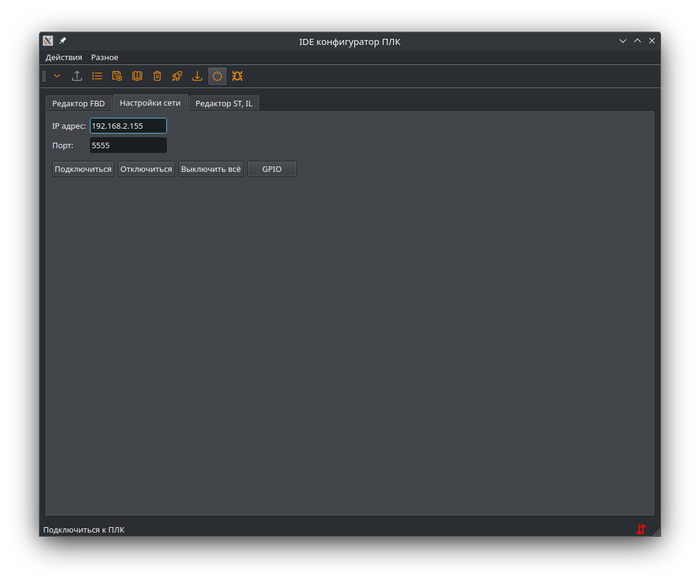Screen dimensions: 700x583
Task: Click the bug debug toolbar icon
Action: click(237, 76)
